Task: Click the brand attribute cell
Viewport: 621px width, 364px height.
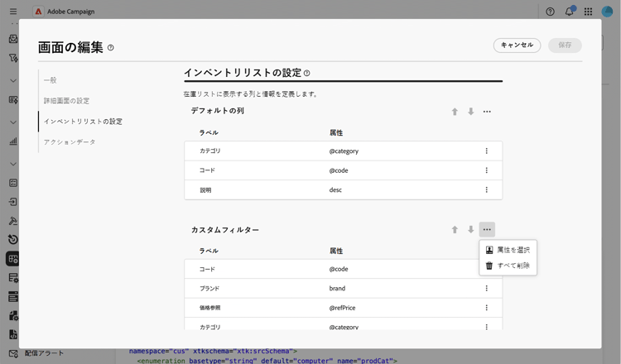Action: point(337,289)
